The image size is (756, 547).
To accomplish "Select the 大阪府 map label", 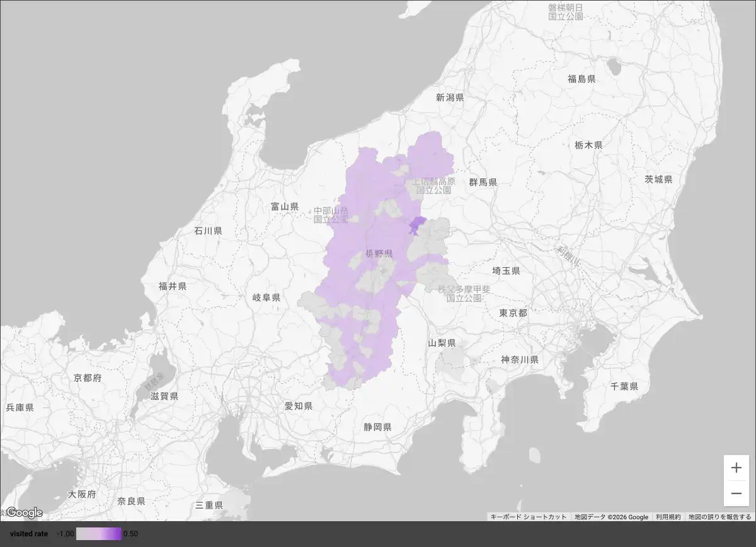I will coord(82,495).
